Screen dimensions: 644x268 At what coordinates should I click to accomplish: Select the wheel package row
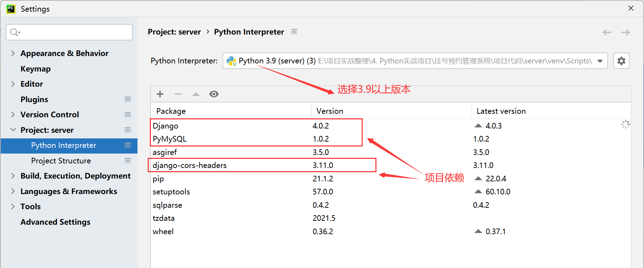[x=391, y=231]
